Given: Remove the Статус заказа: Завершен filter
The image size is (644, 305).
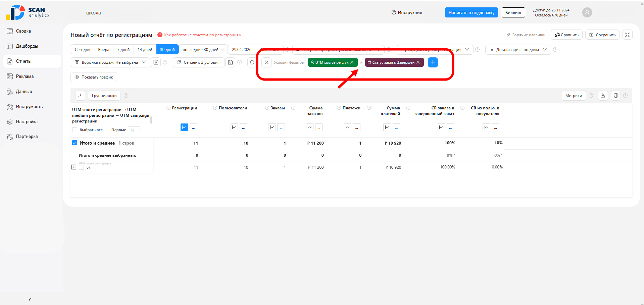Looking at the screenshot, I should (418, 62).
